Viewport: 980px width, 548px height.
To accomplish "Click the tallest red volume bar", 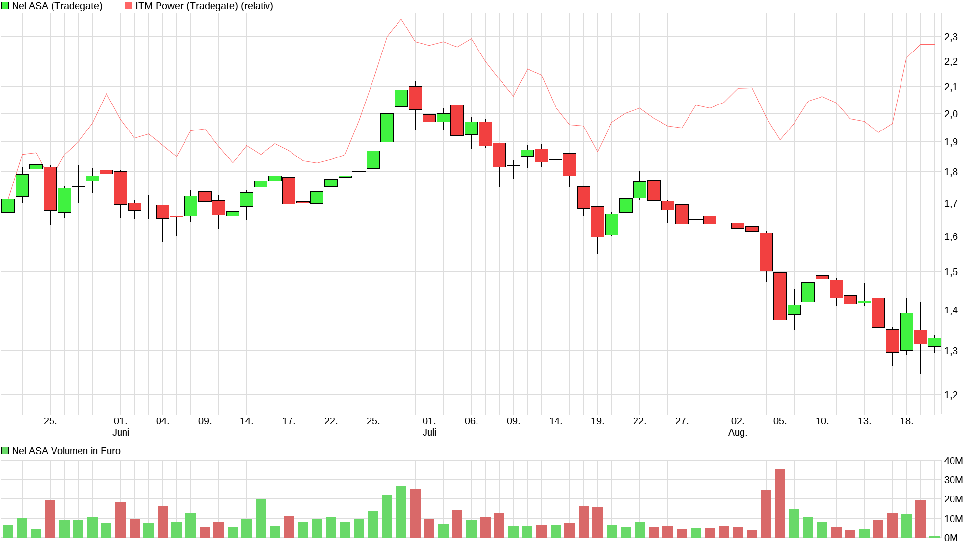I will (x=780, y=502).
